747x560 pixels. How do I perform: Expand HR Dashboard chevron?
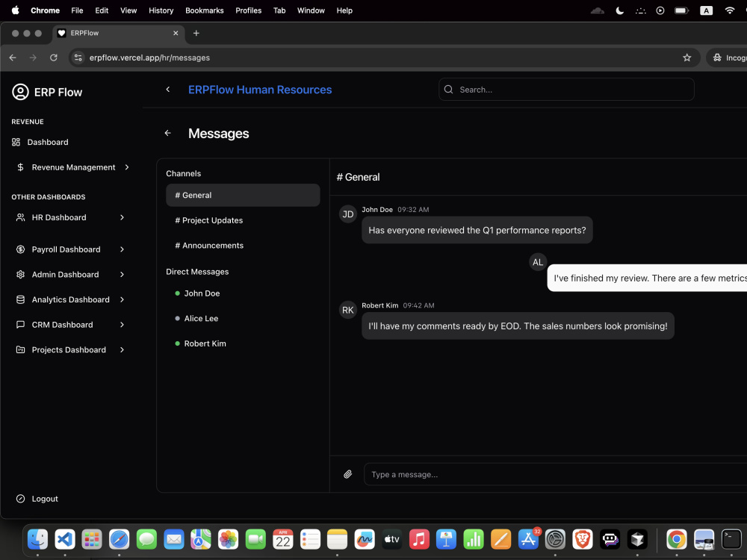pyautogui.click(x=122, y=217)
